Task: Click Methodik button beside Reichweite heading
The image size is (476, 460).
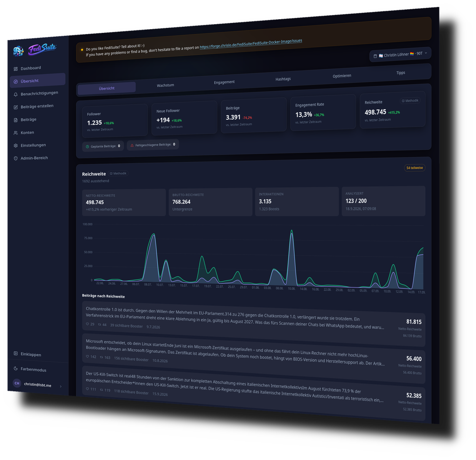Action: [118, 173]
